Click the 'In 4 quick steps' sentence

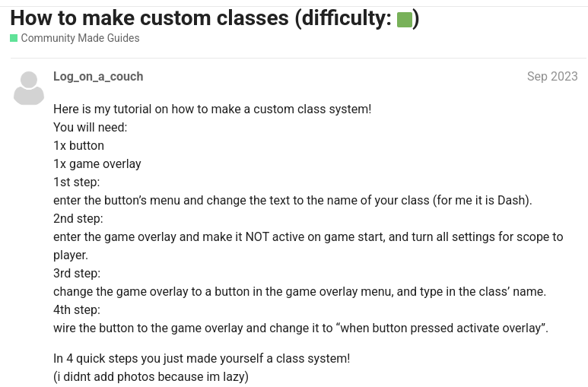202,358
